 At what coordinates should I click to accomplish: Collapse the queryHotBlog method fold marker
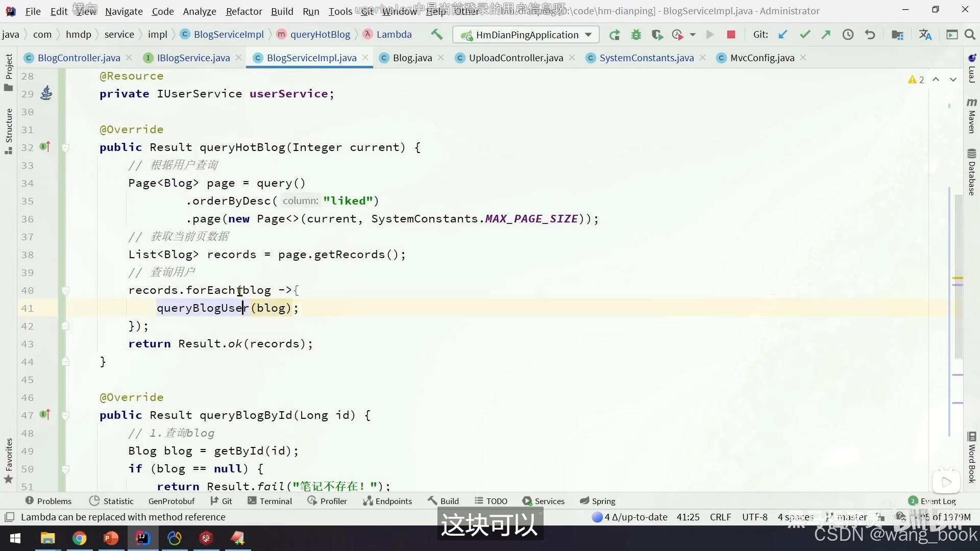(x=65, y=148)
